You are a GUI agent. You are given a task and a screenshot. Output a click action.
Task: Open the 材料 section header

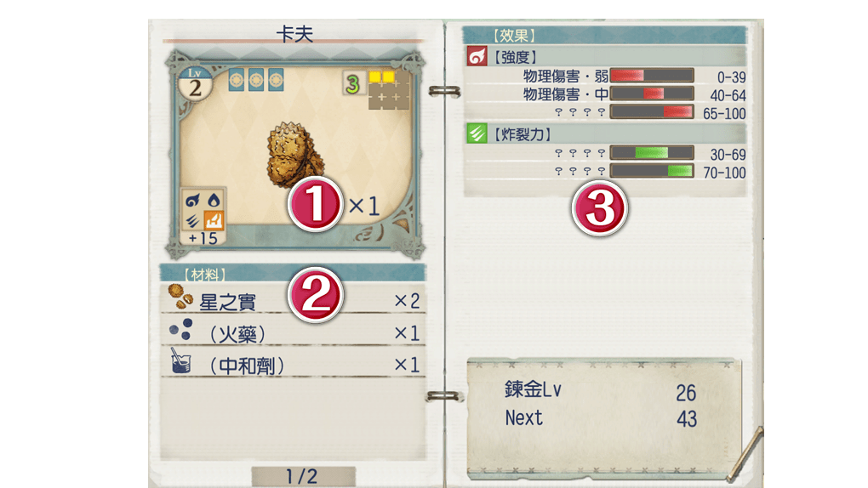click(x=293, y=273)
